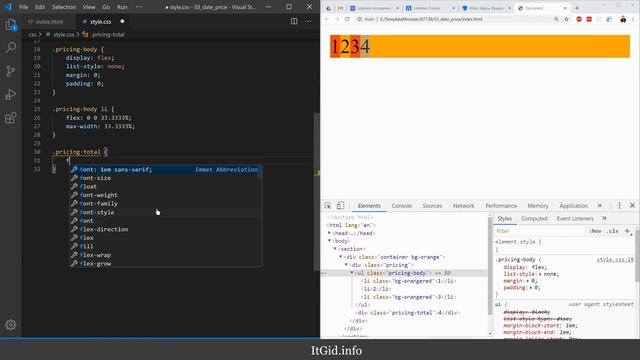Open the style.css:18 source link
Screen dimensions: 640x360
615,260
